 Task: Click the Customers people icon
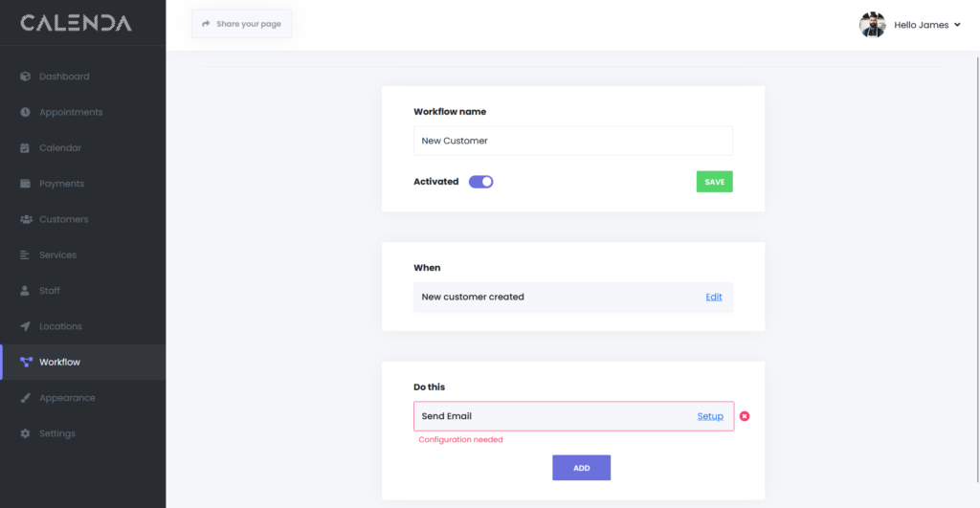pos(26,219)
